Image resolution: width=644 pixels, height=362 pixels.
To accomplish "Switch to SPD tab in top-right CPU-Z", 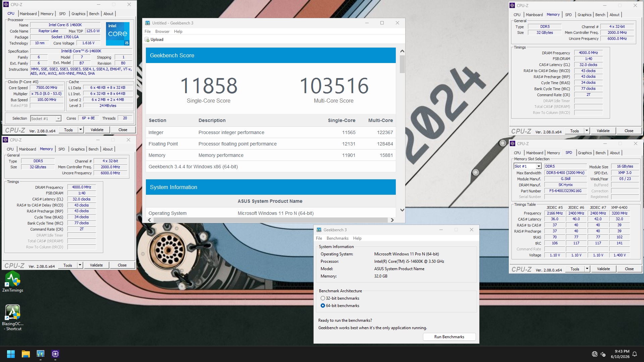I will tap(568, 15).
